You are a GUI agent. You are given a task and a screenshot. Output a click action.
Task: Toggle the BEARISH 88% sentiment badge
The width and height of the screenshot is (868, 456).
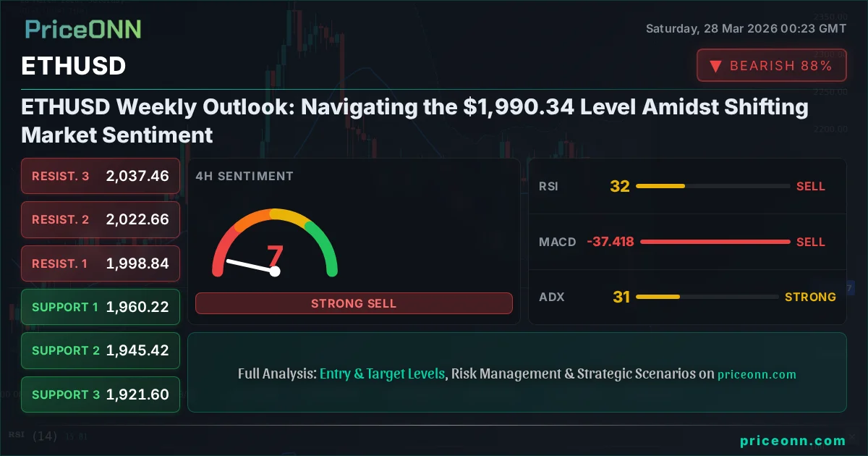click(771, 65)
